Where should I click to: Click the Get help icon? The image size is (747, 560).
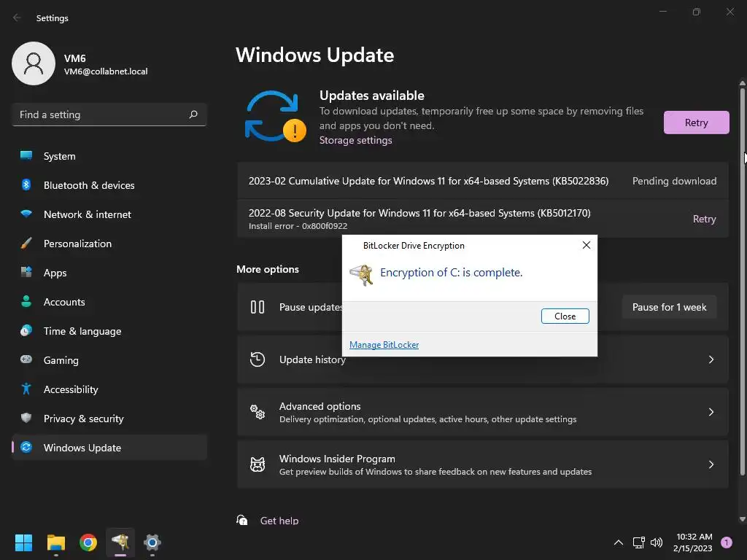tap(242, 520)
